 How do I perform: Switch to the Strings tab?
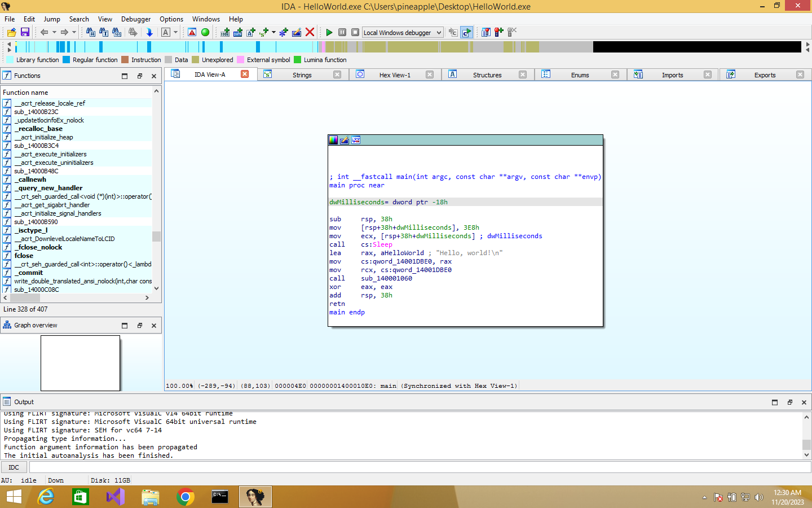302,75
